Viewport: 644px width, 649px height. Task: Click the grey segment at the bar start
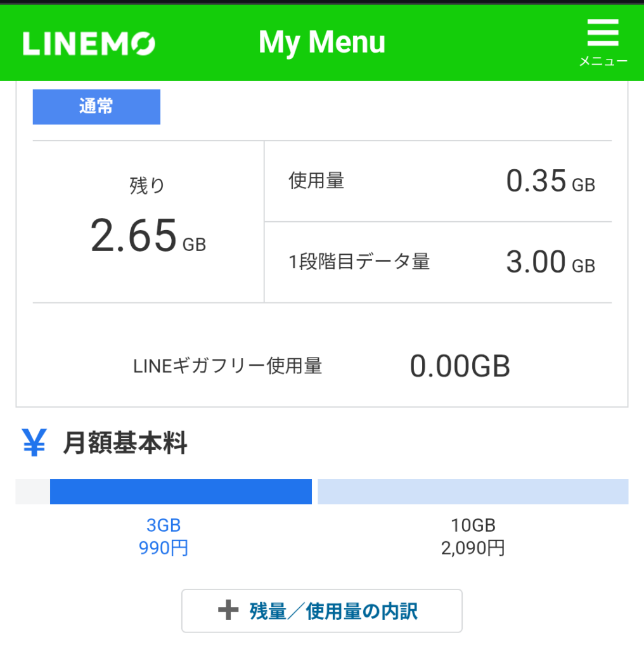point(33,492)
